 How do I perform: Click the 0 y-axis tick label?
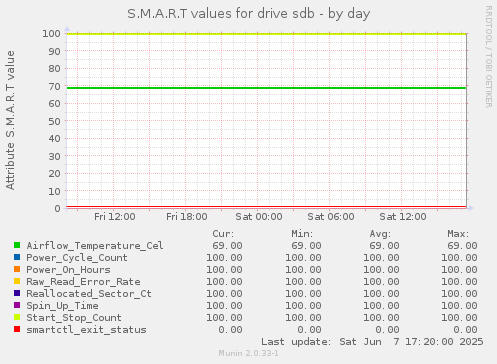pos(58,209)
